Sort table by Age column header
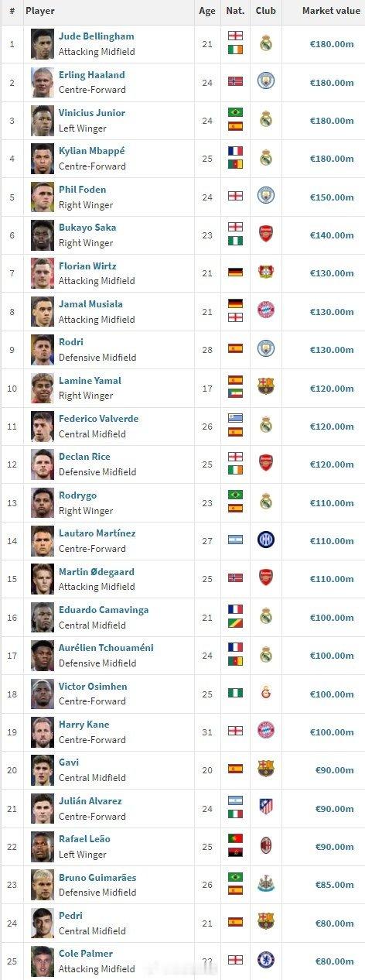365x980 pixels. point(207,12)
